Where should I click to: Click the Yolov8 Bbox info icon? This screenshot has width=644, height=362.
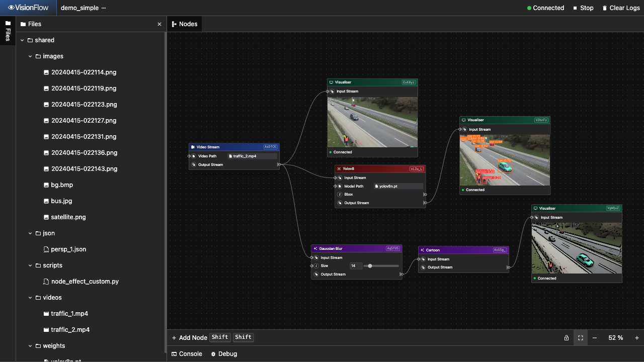340,195
